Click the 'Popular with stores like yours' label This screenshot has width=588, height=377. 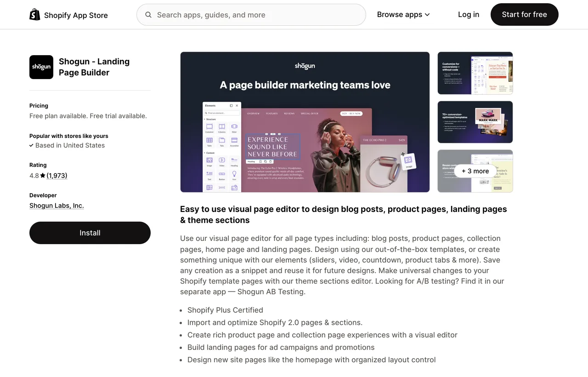pos(69,136)
